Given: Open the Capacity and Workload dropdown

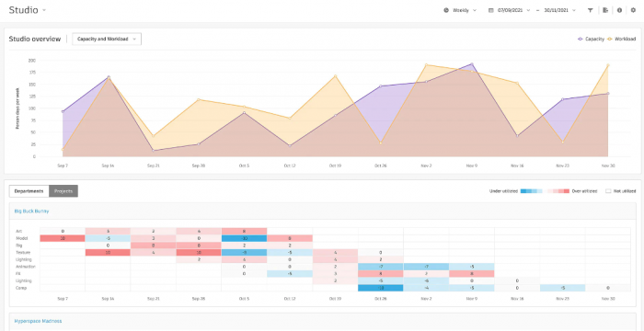Looking at the screenshot, I should click(107, 39).
